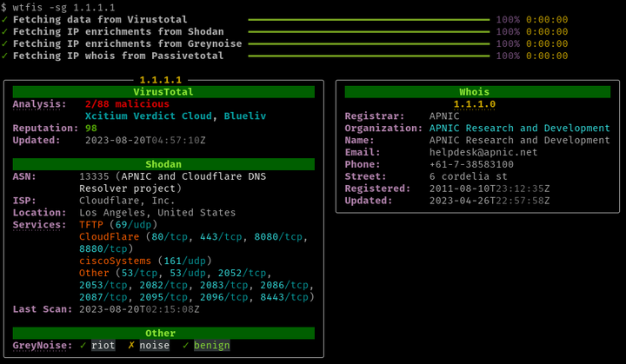
Task: Click the street 6 cordelia st
Action: (469, 176)
